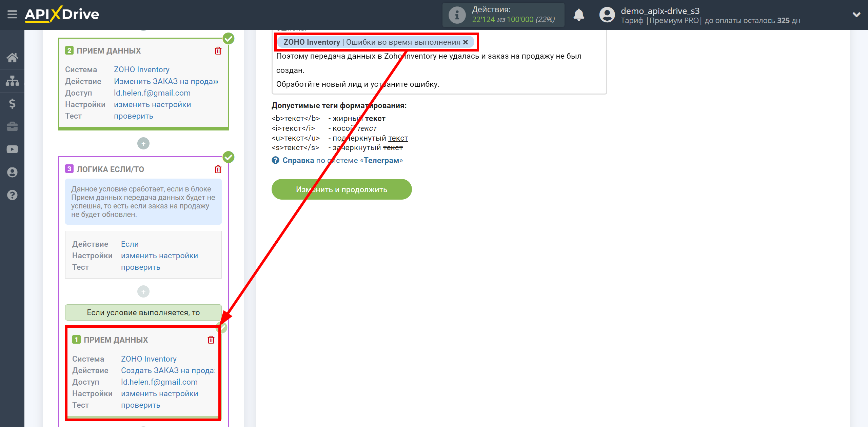The width and height of the screenshot is (868, 427).
Task: Open briefcase icon in sidebar
Action: pos(12,126)
